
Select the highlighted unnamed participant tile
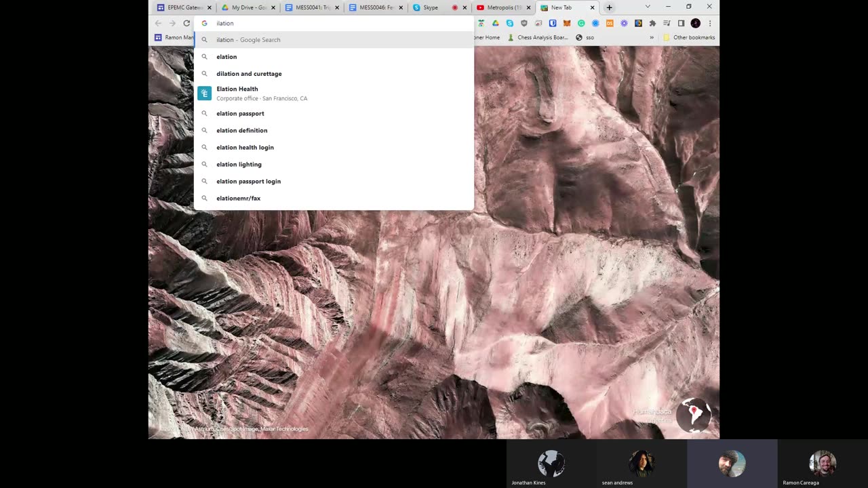pyautogui.click(x=732, y=464)
